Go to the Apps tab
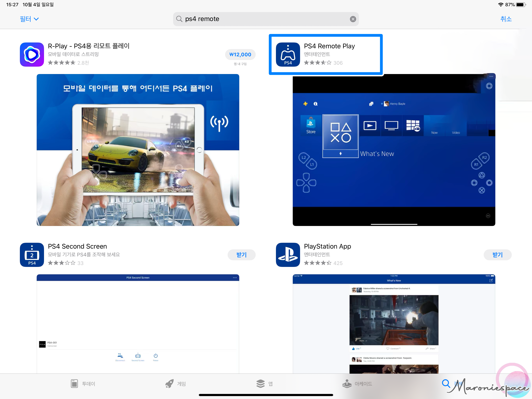Image resolution: width=532 pixels, height=399 pixels. [x=264, y=383]
